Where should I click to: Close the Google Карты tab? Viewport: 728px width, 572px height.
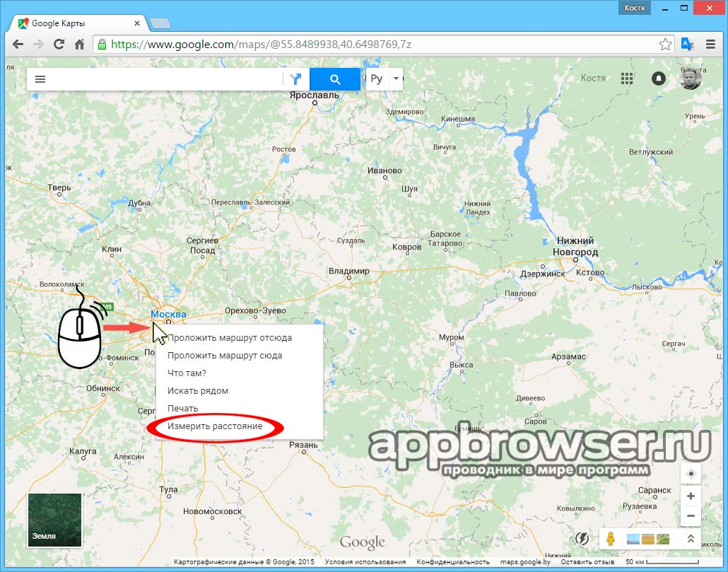coord(137,23)
